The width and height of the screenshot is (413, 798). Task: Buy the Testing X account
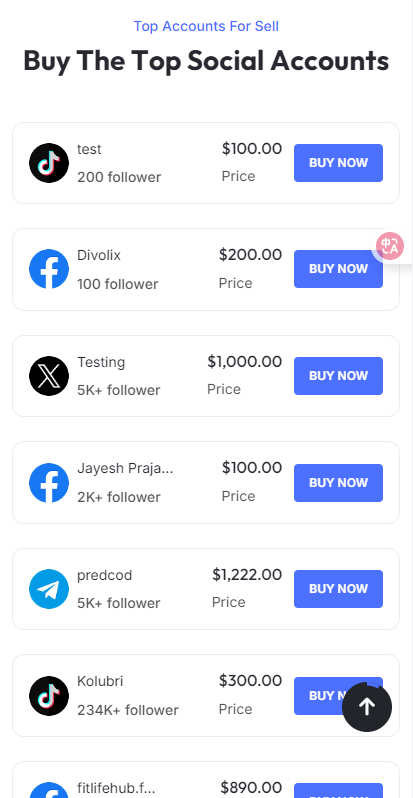coord(338,376)
